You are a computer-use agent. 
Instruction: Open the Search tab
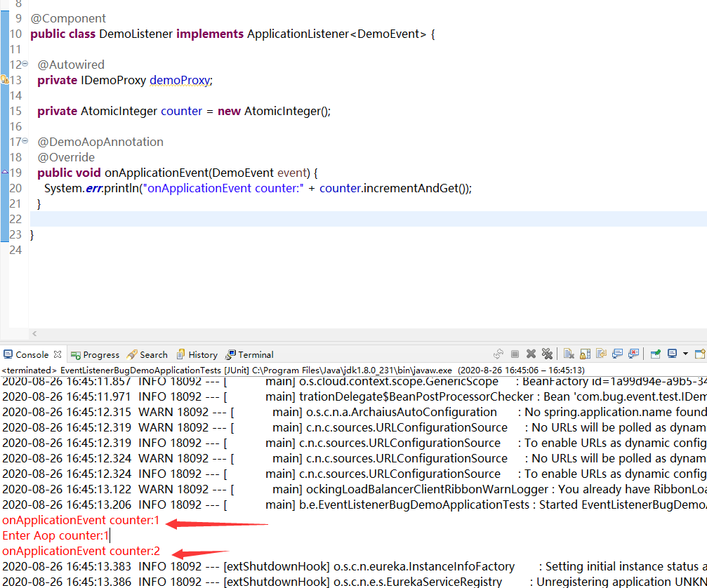(x=147, y=355)
